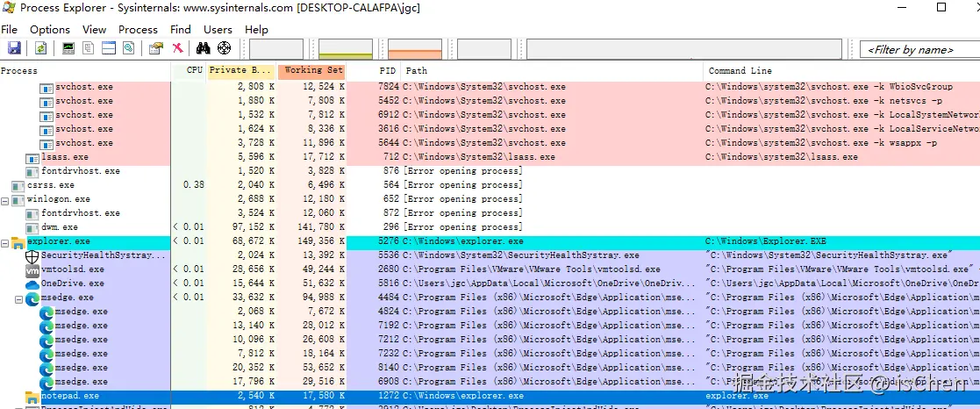
Task: Open the Find menu
Action: coord(181,29)
